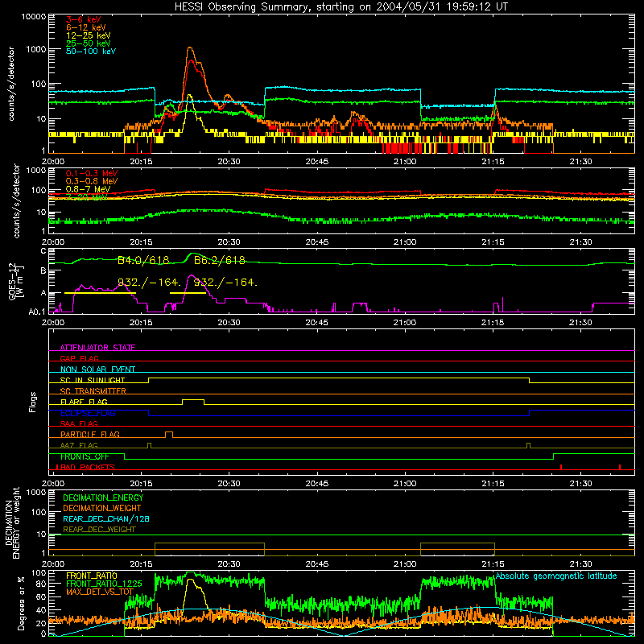Click the MAX_DET_VS_TOT legend label
This screenshot has height=644, width=644.
pyautogui.click(x=100, y=592)
